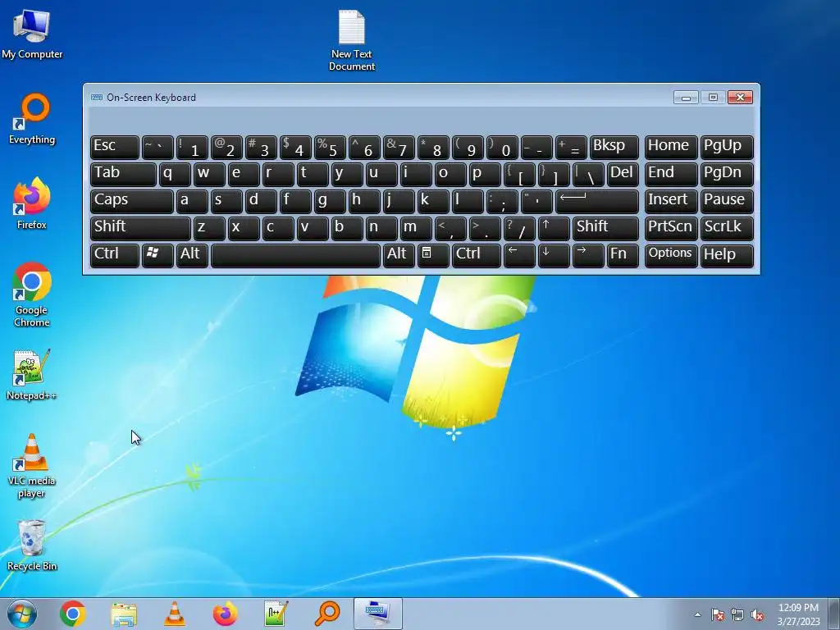The width and height of the screenshot is (840, 630).
Task: Launch Chrome from the taskbar
Action: point(73,614)
